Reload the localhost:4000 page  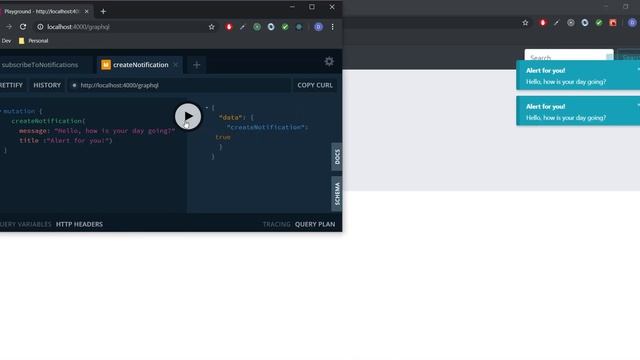click(x=23, y=27)
